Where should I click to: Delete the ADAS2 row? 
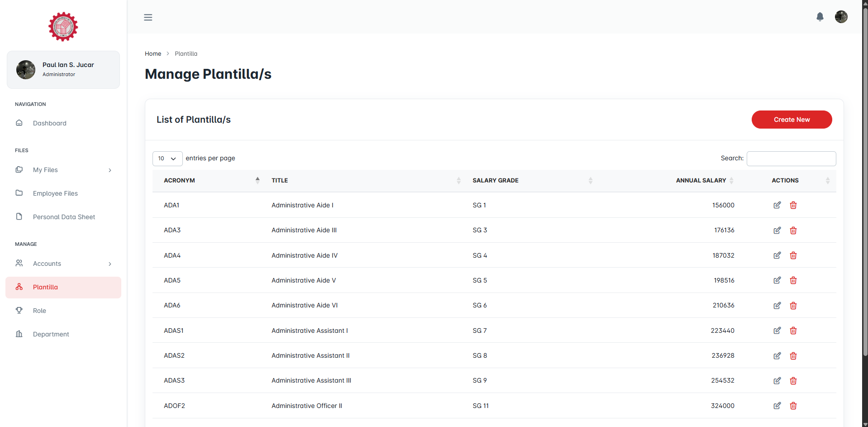[x=793, y=356]
